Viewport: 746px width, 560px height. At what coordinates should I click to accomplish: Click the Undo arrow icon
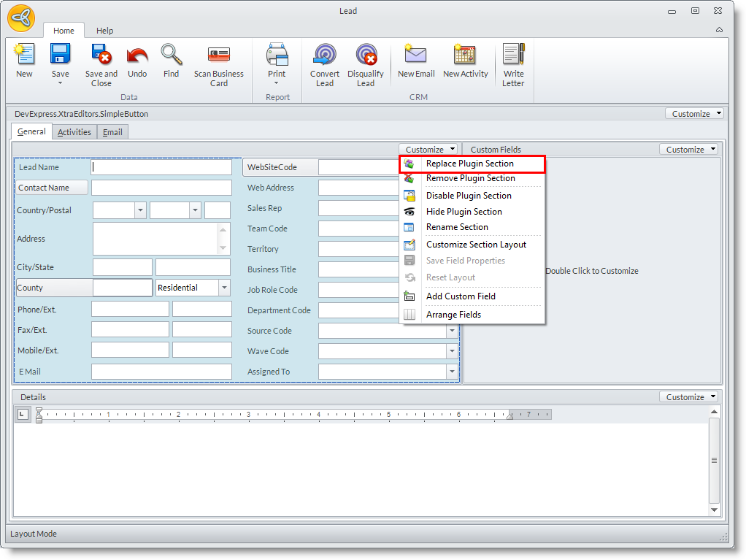click(137, 55)
